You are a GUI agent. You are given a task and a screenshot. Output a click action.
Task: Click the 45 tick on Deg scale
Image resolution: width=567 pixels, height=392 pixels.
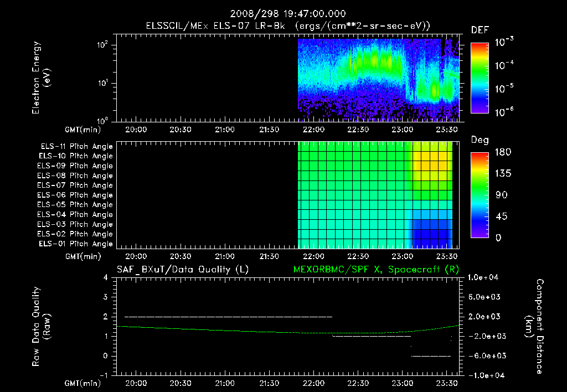click(502, 216)
